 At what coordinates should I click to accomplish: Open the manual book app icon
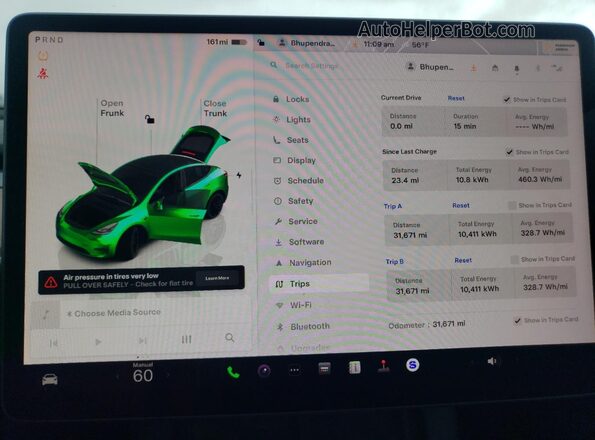[x=354, y=367]
